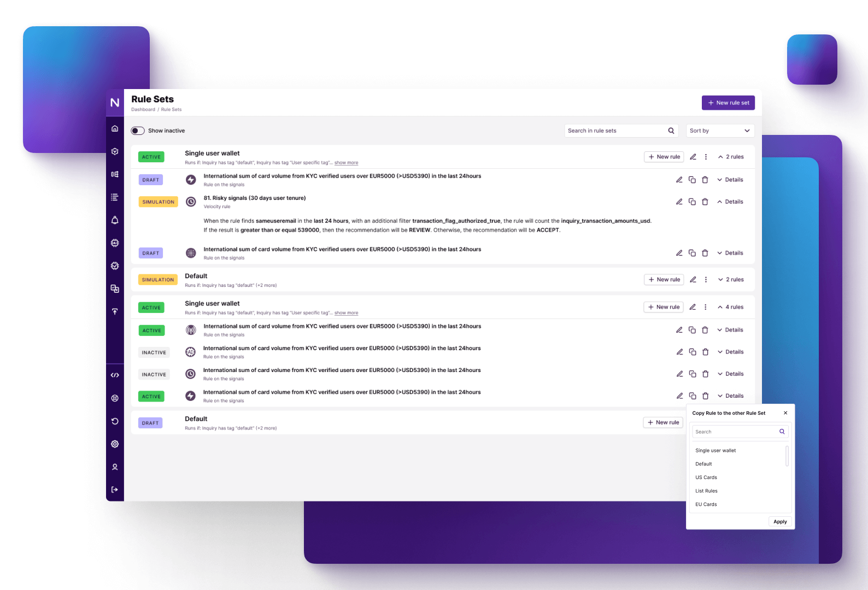
Task: Delete the Risky signals rule
Action: tap(705, 202)
